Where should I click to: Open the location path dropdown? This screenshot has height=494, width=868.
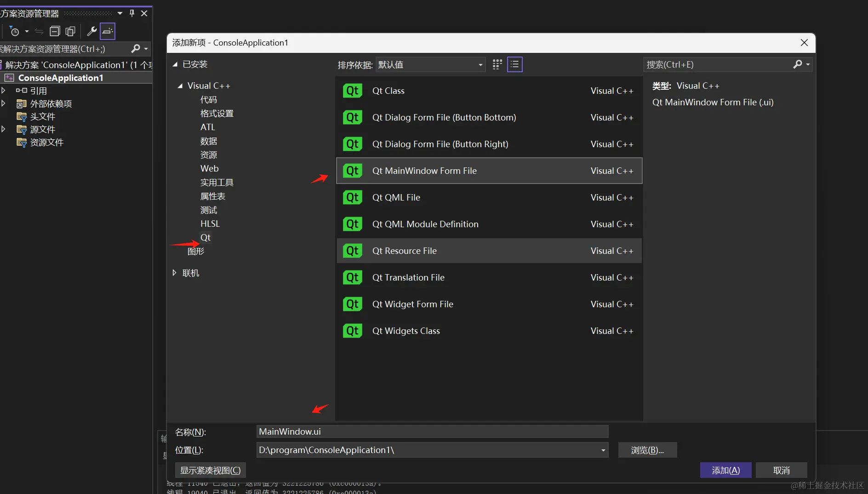(x=603, y=450)
